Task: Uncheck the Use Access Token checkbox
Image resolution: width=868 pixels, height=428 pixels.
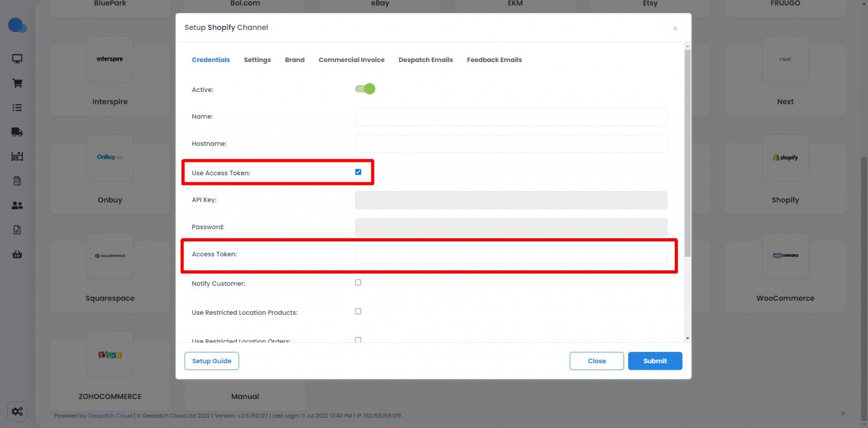Action: tap(358, 172)
